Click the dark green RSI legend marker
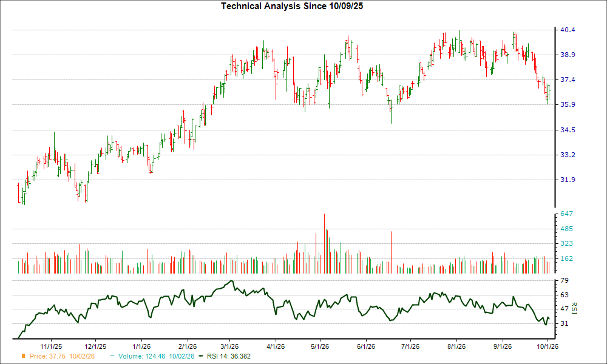607x364 pixels. [x=200, y=356]
